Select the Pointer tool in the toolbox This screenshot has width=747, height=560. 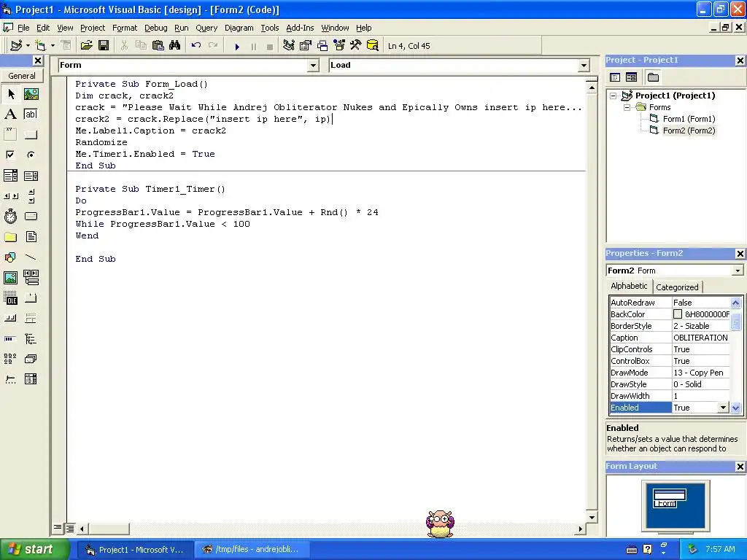(11, 94)
